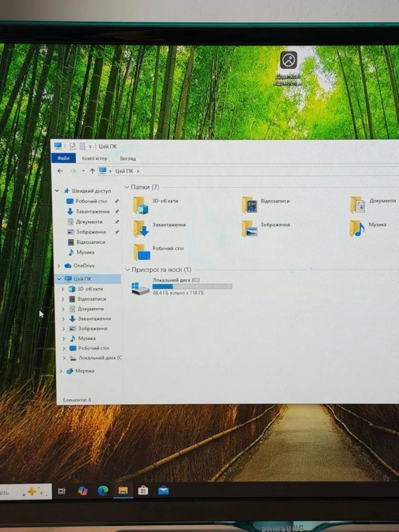Select Музика folder icon in Папки group
Viewport: 399px width, 532px height.
coord(357,228)
